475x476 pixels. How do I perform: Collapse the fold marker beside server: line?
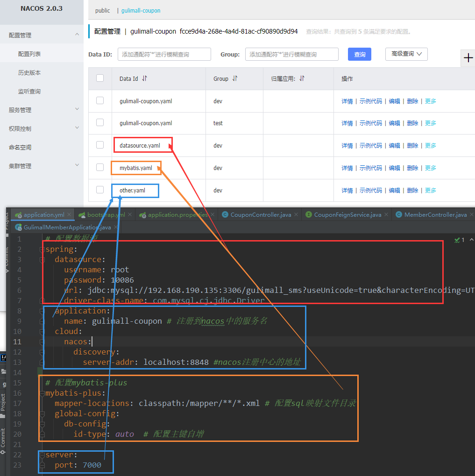(42, 455)
